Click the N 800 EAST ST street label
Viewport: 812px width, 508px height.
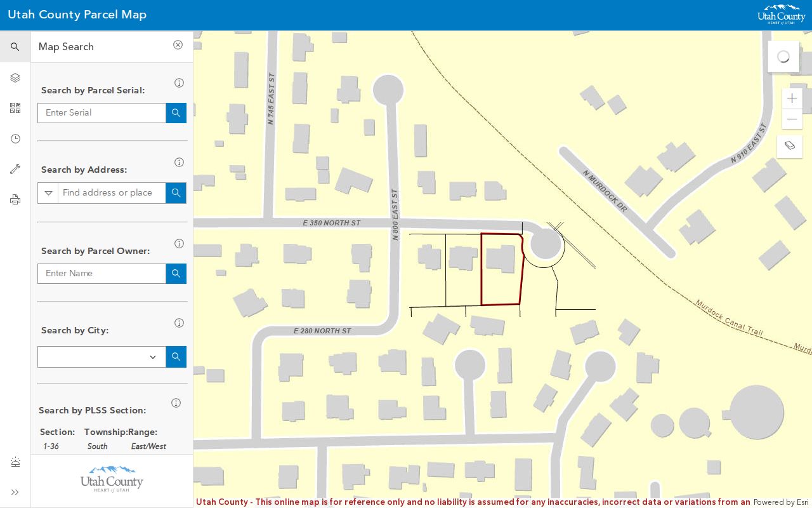point(395,215)
